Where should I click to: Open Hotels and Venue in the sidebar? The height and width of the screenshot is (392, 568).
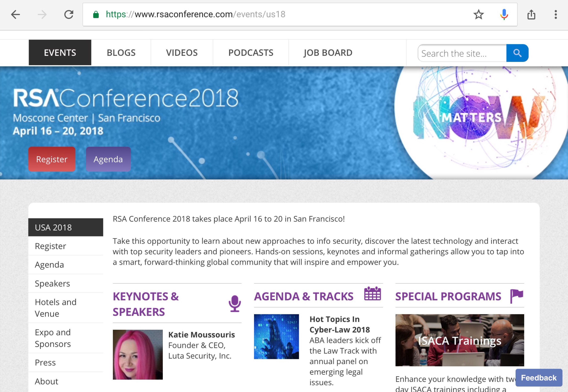(x=66, y=308)
